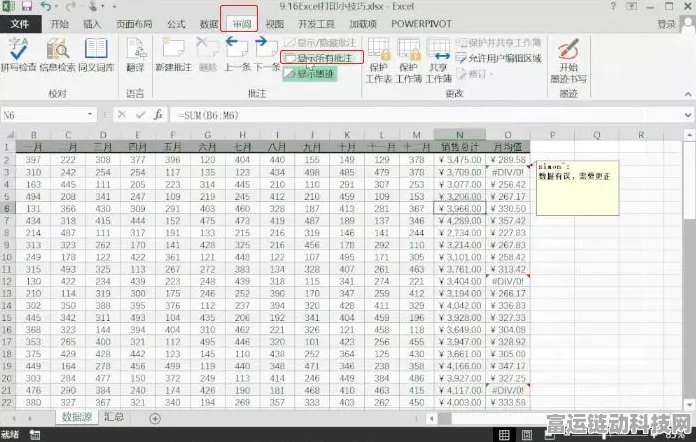Click the 销售总计 header cell
This screenshot has width=696, height=442.
(x=460, y=147)
